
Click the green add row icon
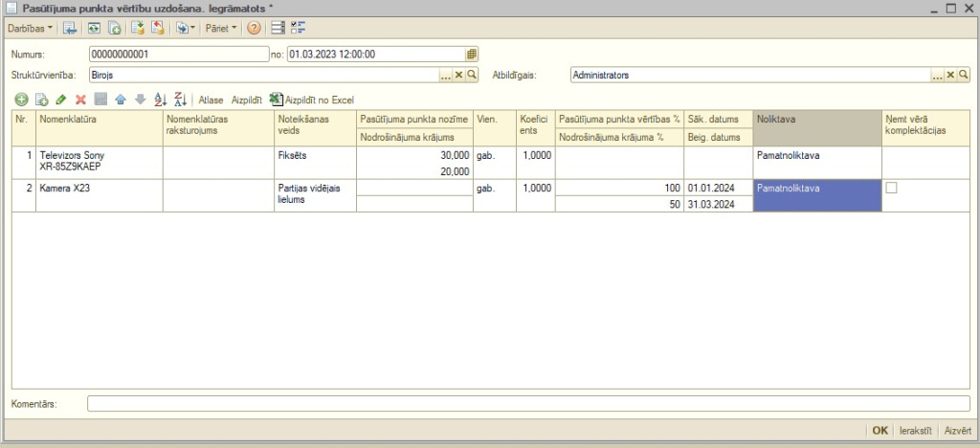(x=21, y=100)
